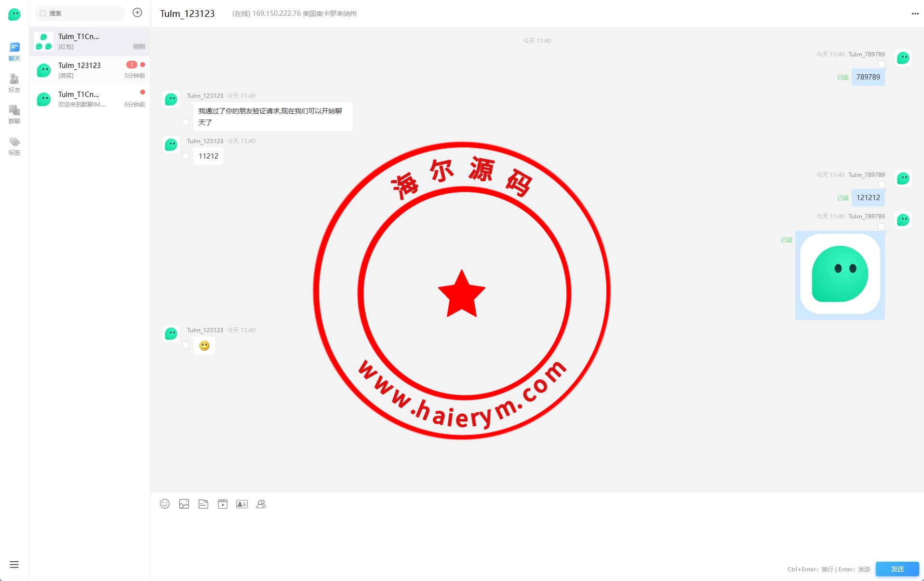The height and width of the screenshot is (581, 924).
Task: Open the sent green logo image thumbnail
Action: click(x=840, y=274)
